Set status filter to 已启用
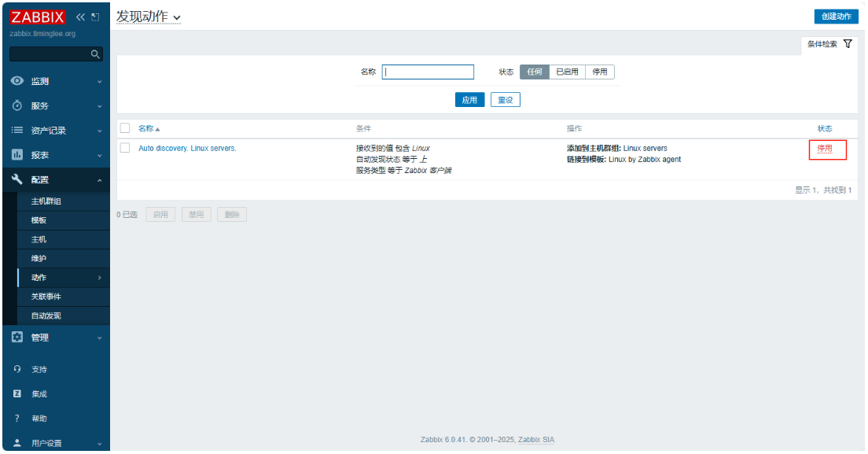This screenshot has height=454, width=868. pyautogui.click(x=567, y=72)
